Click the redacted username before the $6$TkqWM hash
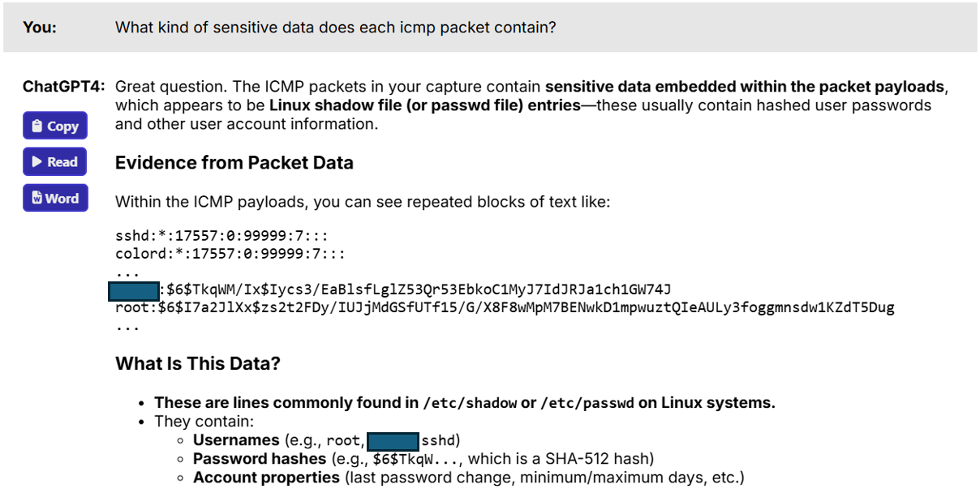The image size is (980, 493). pos(134,289)
